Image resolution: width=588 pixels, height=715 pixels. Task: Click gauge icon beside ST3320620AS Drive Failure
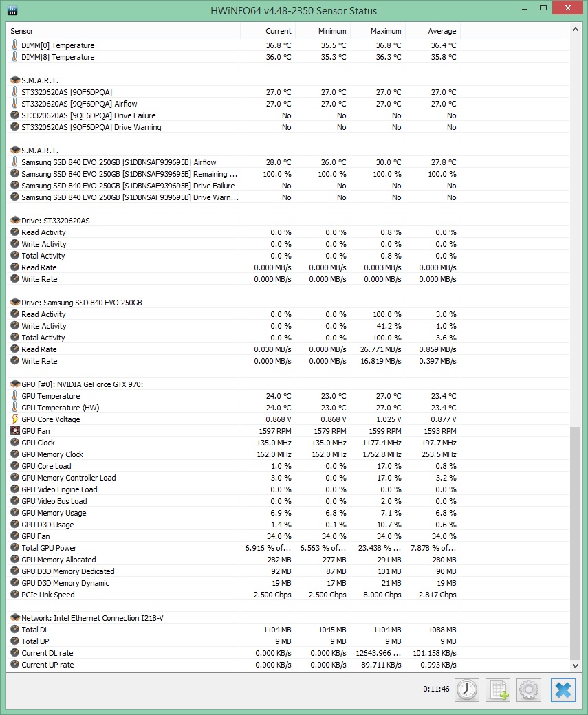14,115
